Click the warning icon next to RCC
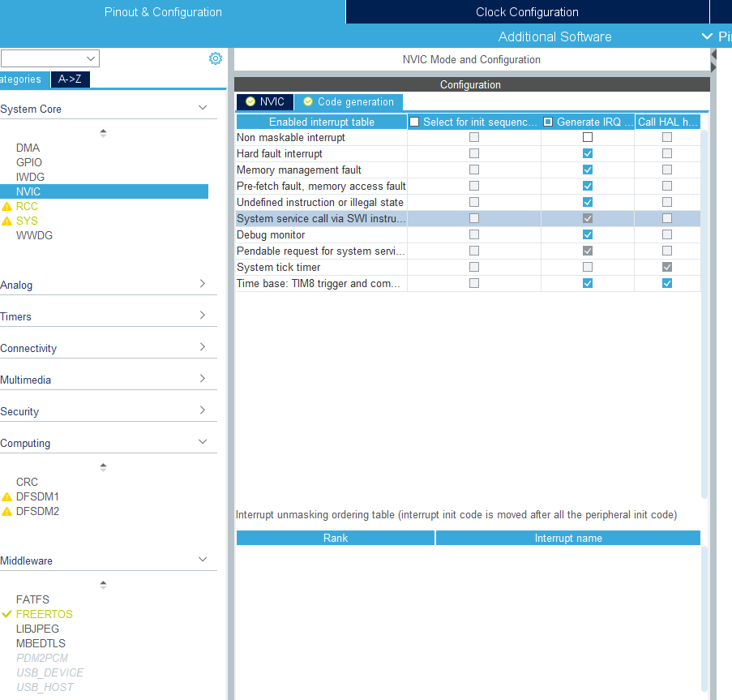 [x=7, y=206]
